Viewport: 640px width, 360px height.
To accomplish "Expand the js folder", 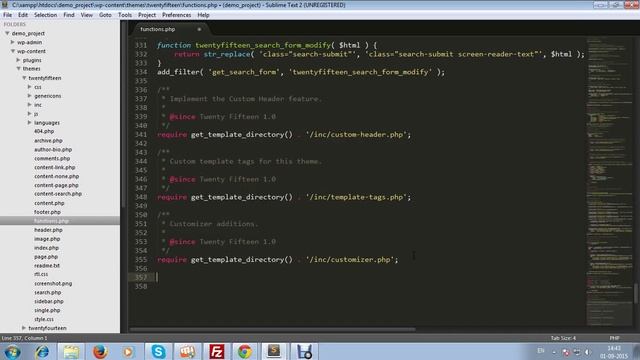I will (x=29, y=114).
